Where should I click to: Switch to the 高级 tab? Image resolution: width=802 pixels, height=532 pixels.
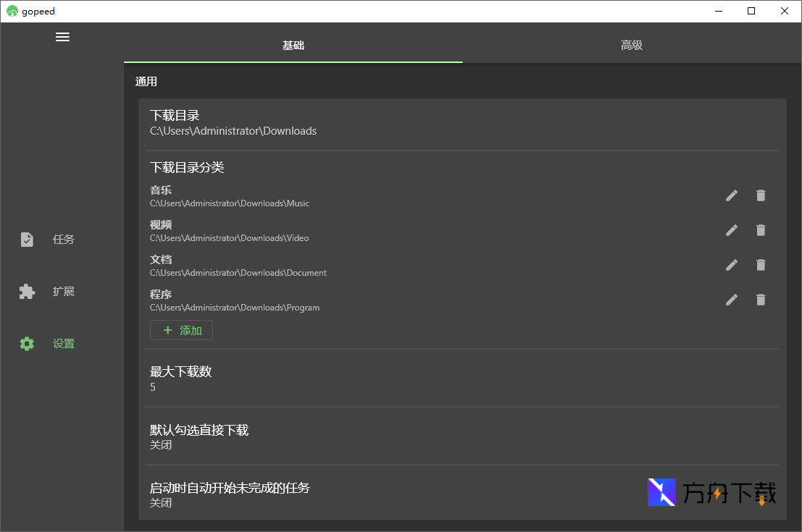coord(631,44)
